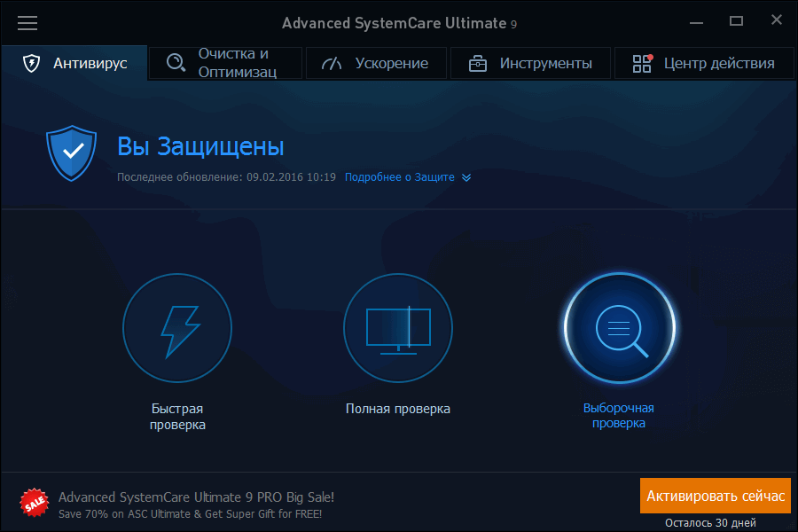Collapse the protection status details panel
The width and height of the screenshot is (798, 532).
click(466, 177)
